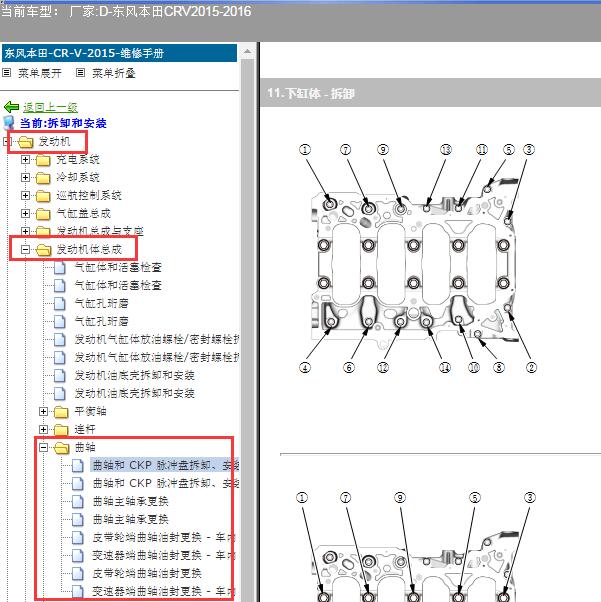The image size is (601, 602).
Task: Click document icon of 发动机油底壳拆卸和安装 first entry
Action: pos(60,375)
